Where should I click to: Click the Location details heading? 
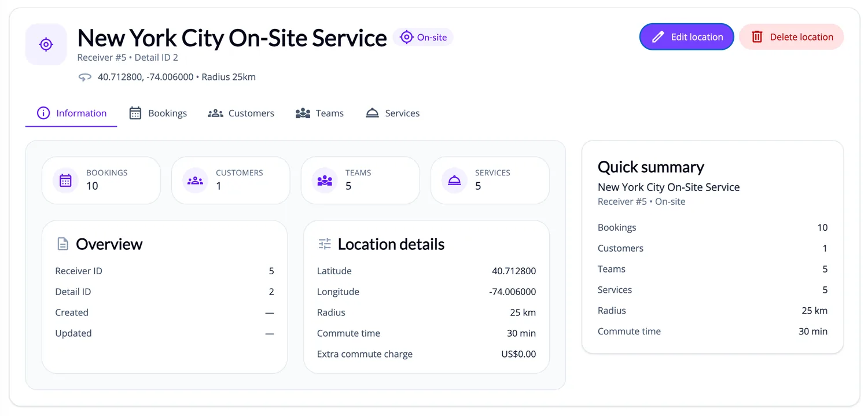(391, 244)
